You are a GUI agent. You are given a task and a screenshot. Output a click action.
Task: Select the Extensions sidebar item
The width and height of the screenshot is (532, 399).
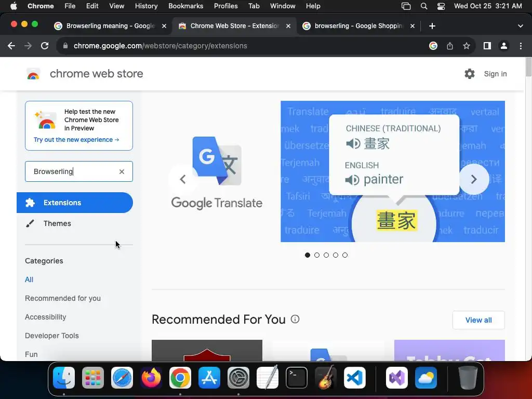[x=75, y=203]
